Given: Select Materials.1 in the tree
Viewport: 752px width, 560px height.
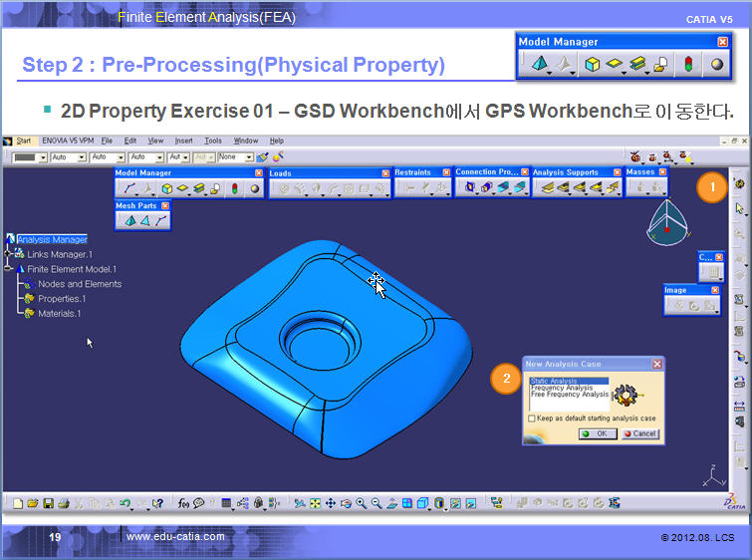Looking at the screenshot, I should click(60, 313).
